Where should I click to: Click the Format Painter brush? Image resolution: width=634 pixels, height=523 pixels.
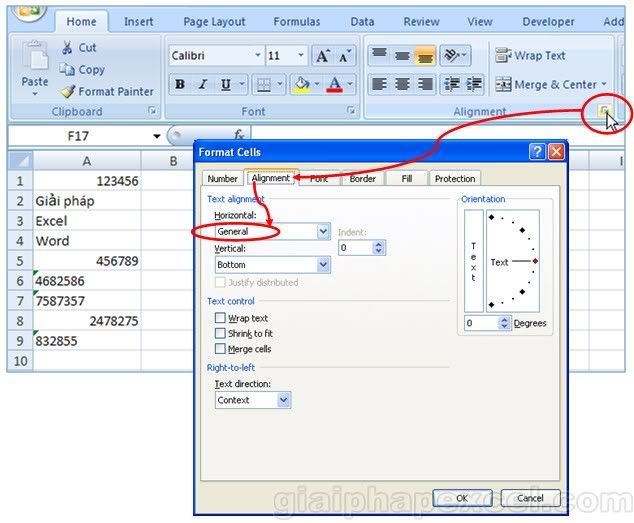point(67,92)
